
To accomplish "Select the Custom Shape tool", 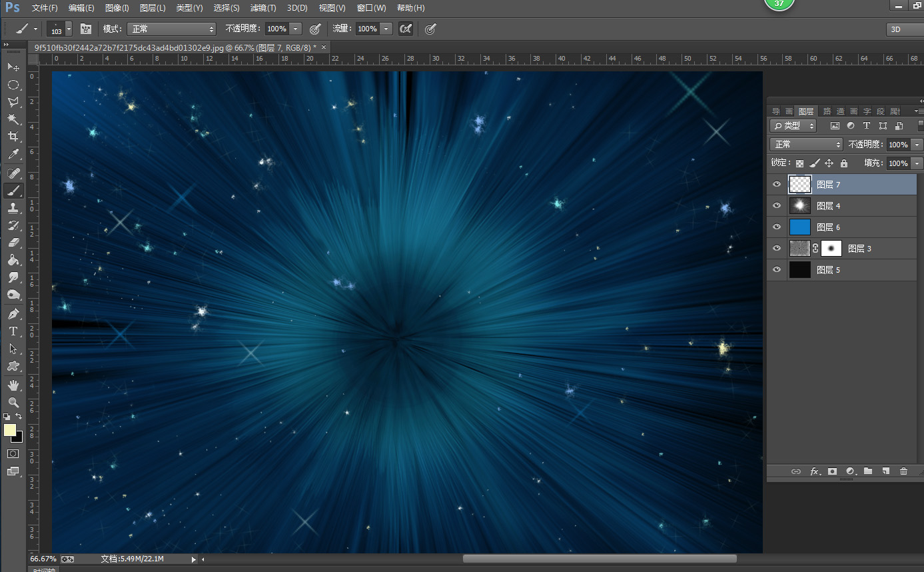I will [13, 366].
